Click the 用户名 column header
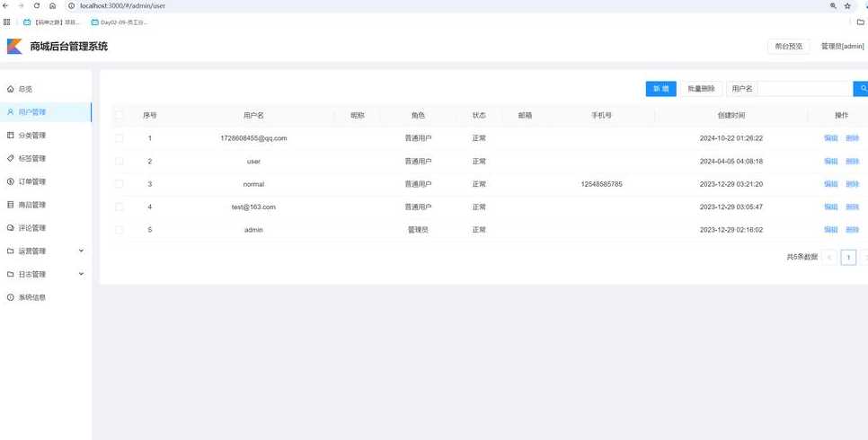 pos(253,115)
